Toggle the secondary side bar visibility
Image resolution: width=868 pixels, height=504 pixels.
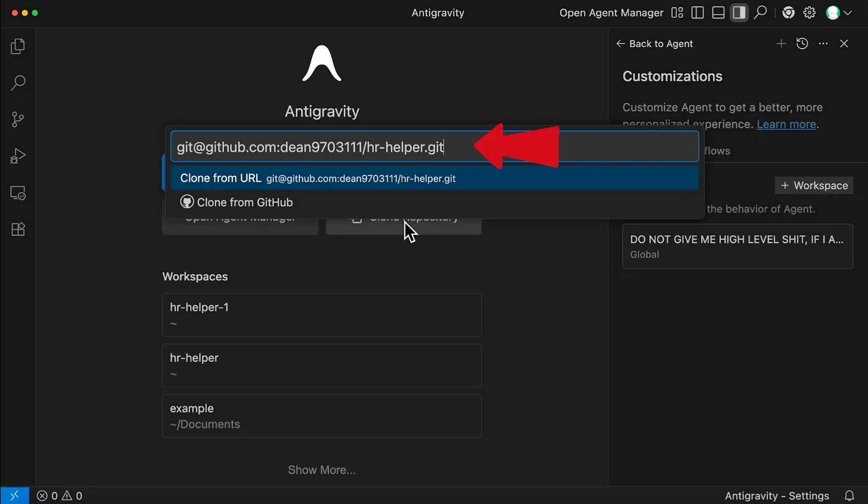(738, 13)
